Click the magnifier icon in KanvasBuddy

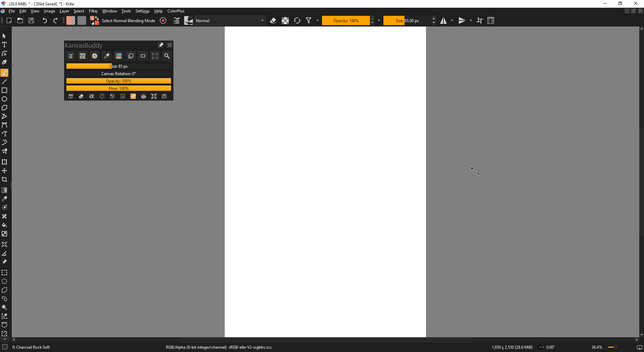tap(167, 56)
